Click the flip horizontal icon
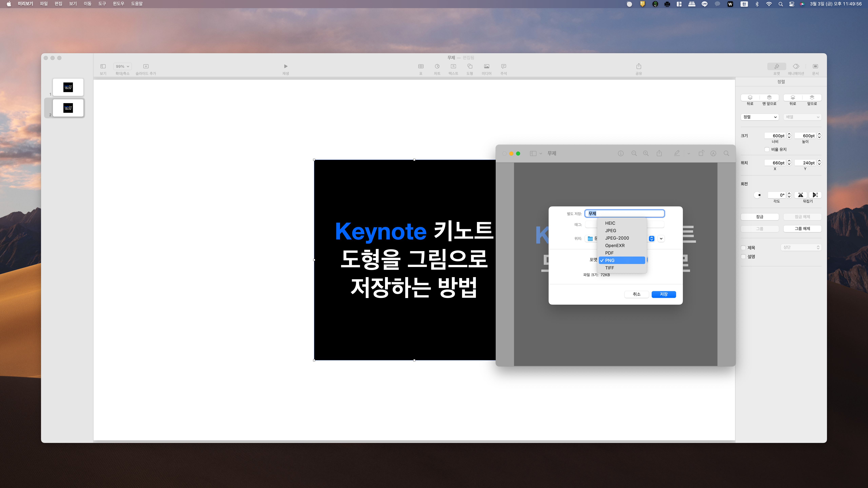The image size is (868, 488). 801,195
